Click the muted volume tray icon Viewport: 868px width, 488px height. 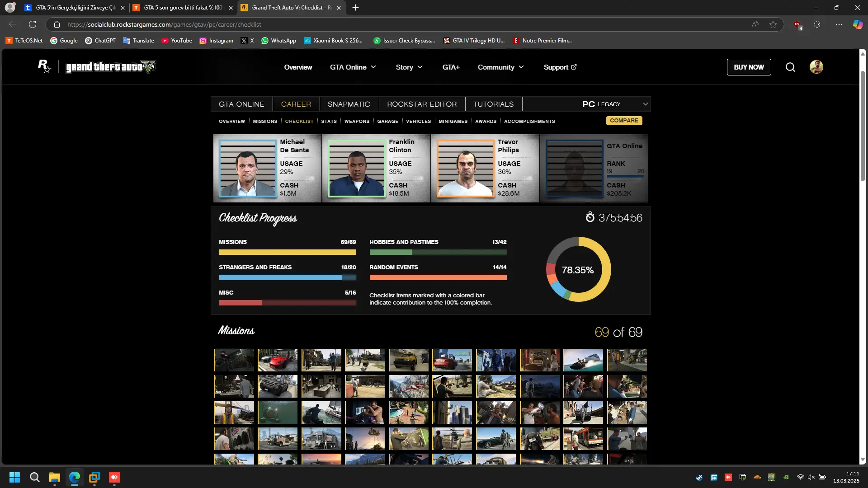point(811,477)
